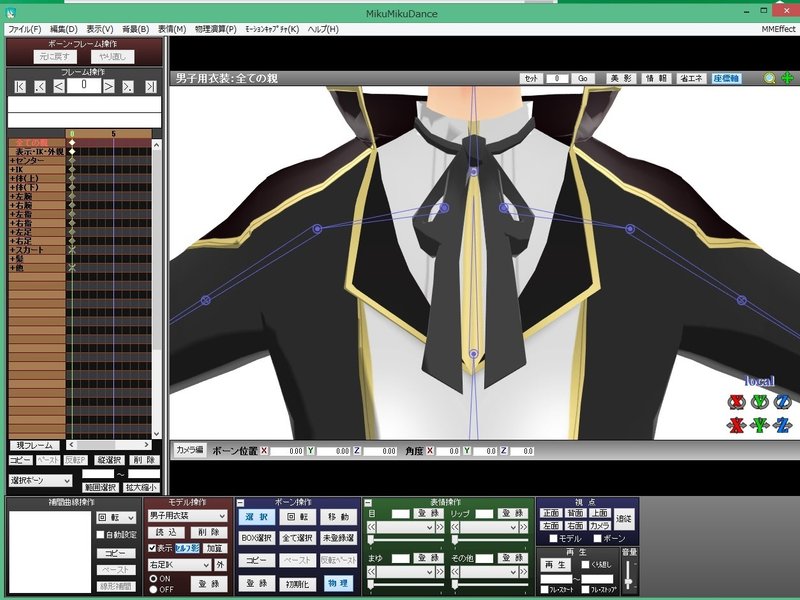The height and width of the screenshot is (600, 800).
Task: Jump to last frame button
Action: pos(151,87)
